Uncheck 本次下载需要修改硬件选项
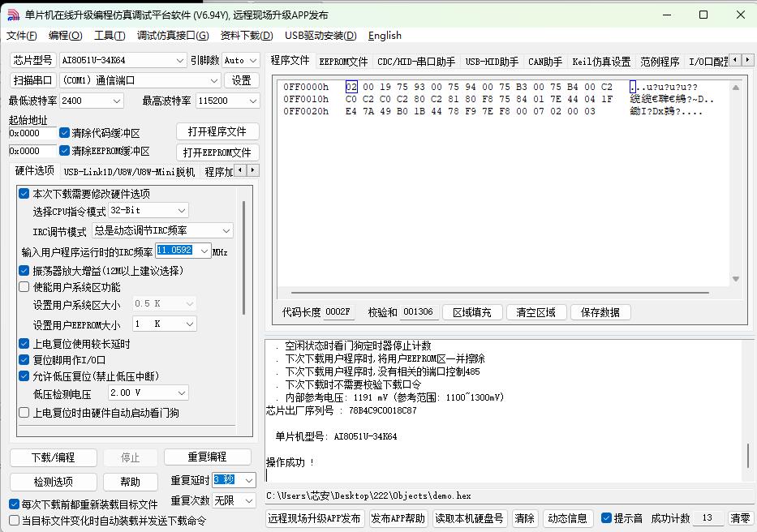The width and height of the screenshot is (757, 532). pyautogui.click(x=24, y=194)
